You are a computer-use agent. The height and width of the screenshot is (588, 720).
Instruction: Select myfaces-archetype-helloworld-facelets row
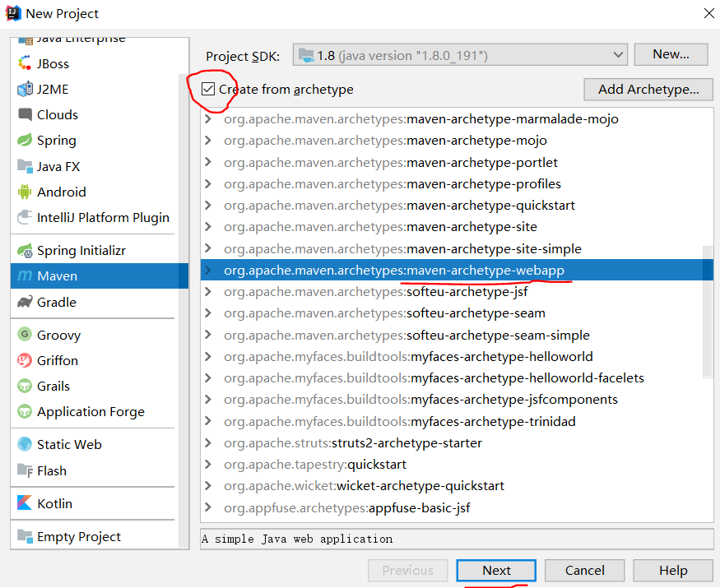(x=452, y=378)
